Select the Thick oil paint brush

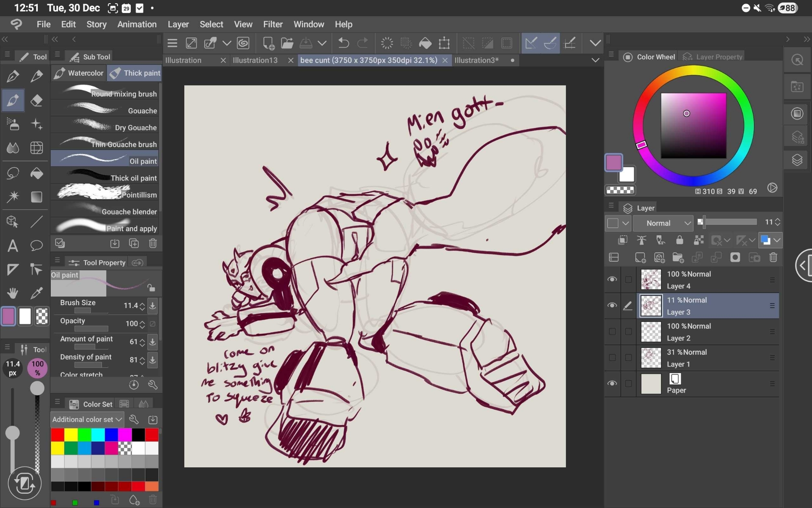point(105,178)
